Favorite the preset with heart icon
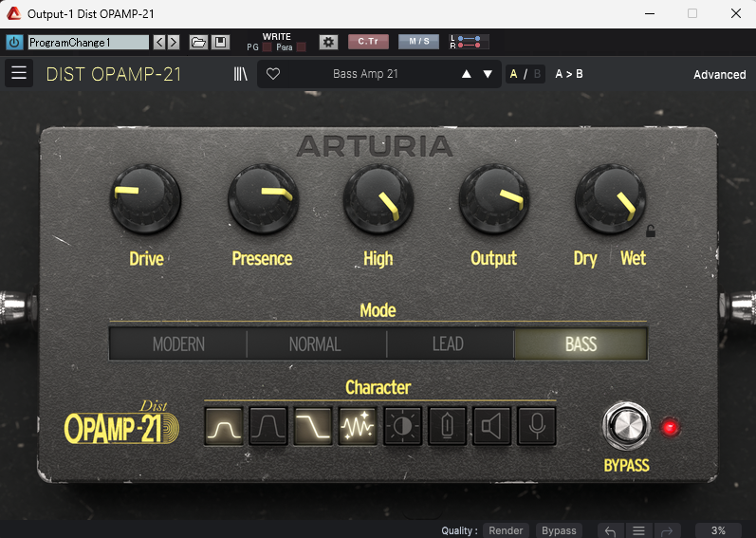Viewport: 756px width, 538px height. pyautogui.click(x=273, y=74)
